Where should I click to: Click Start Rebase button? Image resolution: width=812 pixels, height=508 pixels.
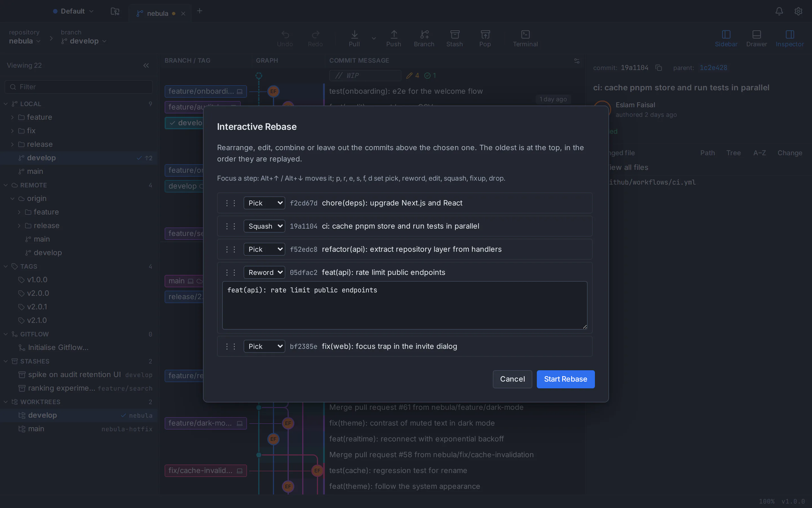(566, 379)
